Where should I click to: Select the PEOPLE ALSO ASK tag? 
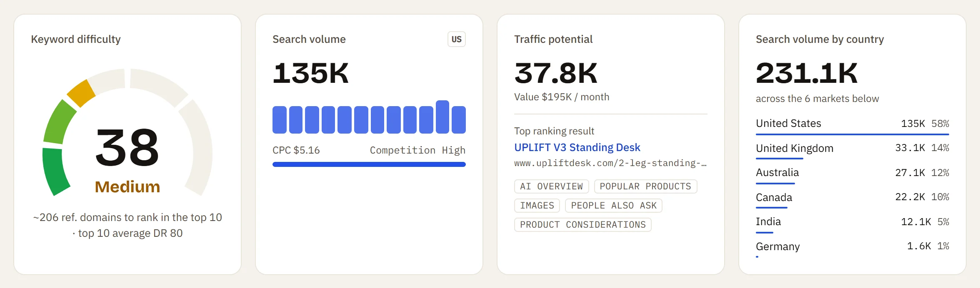pyautogui.click(x=614, y=206)
